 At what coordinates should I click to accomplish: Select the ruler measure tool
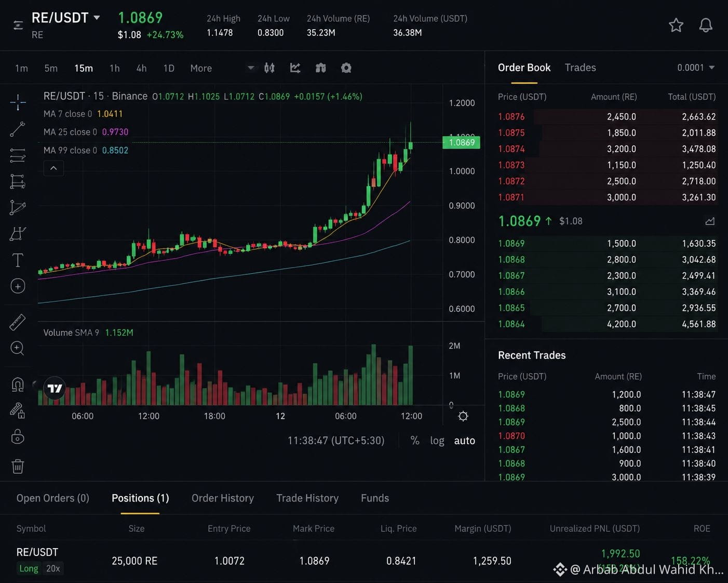coord(18,322)
